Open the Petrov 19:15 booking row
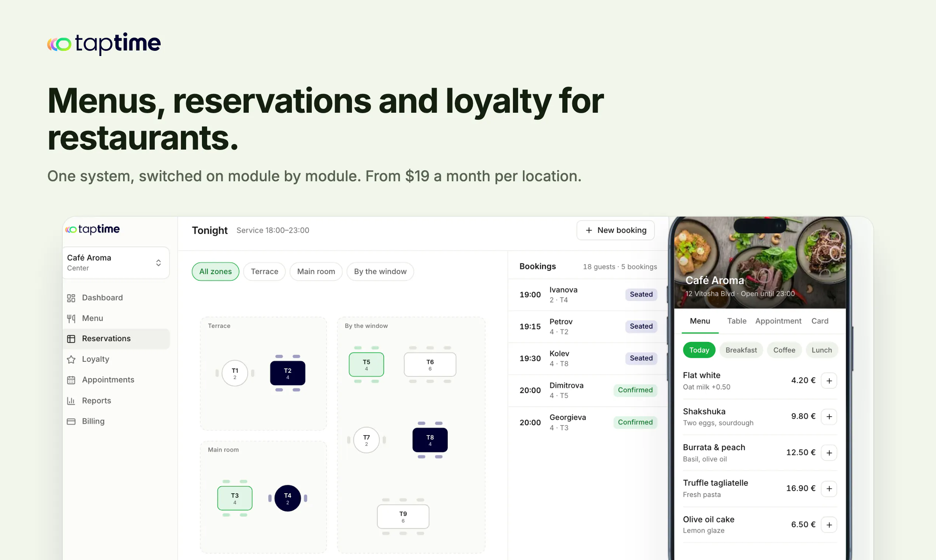 pos(588,327)
